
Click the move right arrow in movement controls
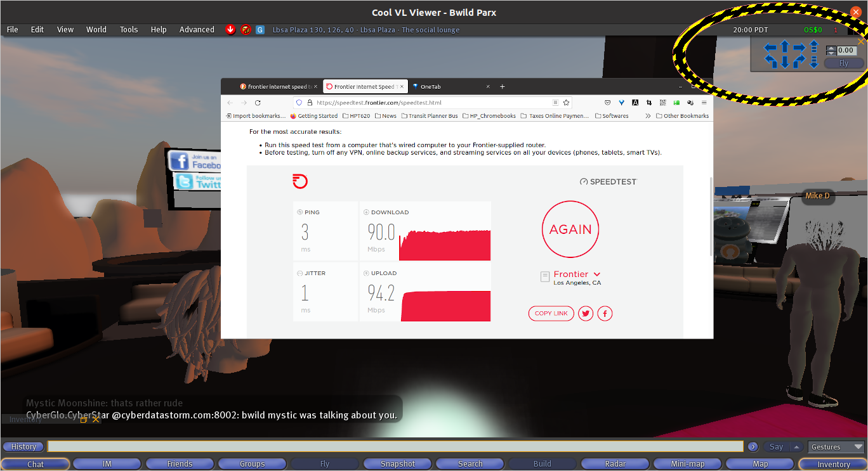tap(799, 48)
